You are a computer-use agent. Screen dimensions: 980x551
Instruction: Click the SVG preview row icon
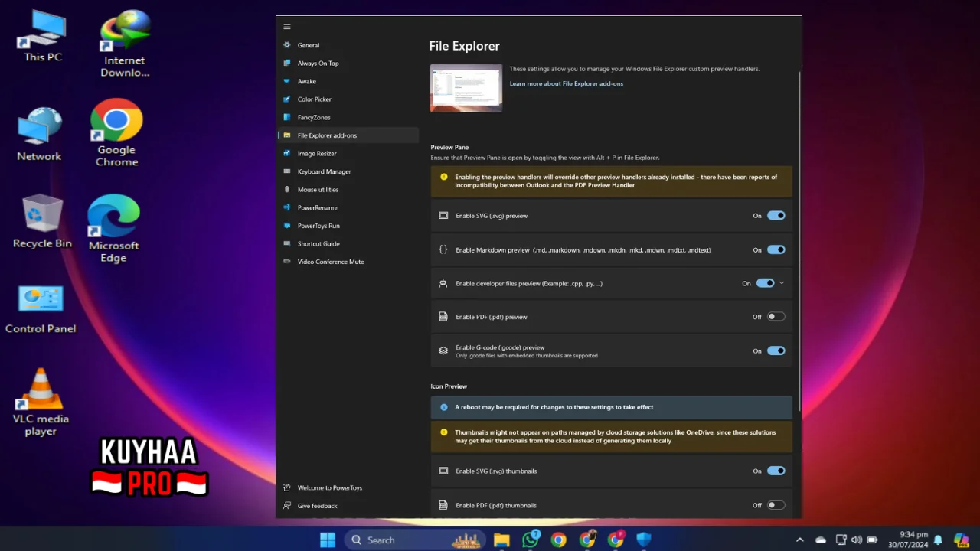[x=443, y=216]
